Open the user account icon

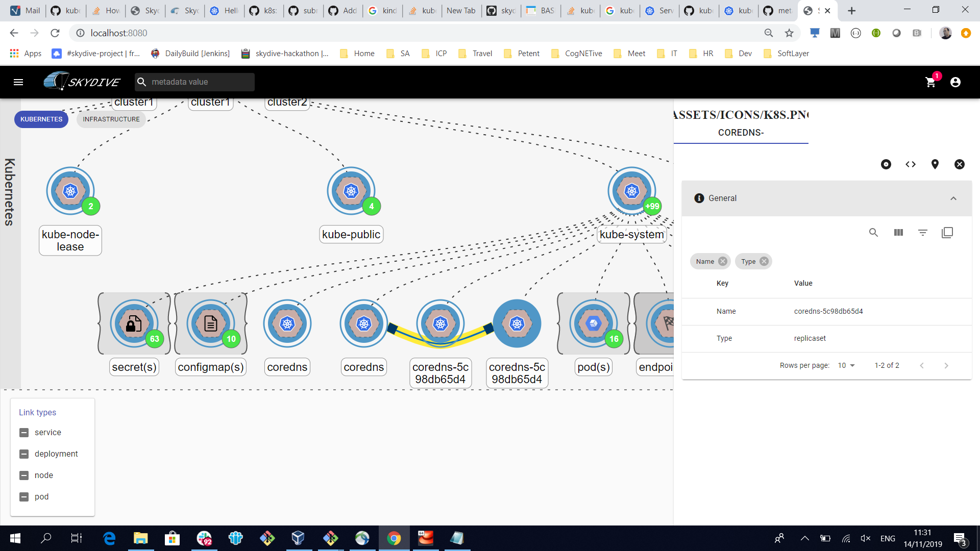point(955,82)
